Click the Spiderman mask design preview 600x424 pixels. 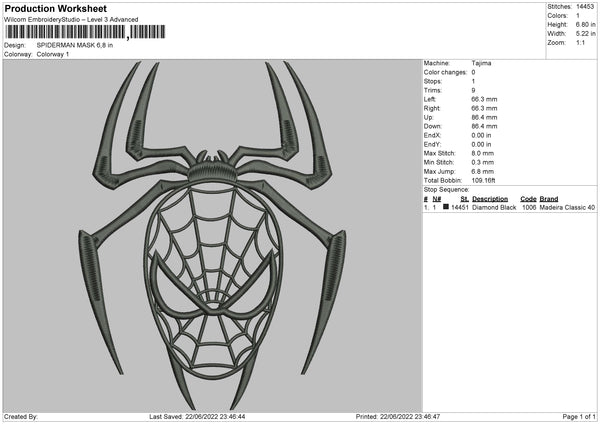[x=212, y=235]
